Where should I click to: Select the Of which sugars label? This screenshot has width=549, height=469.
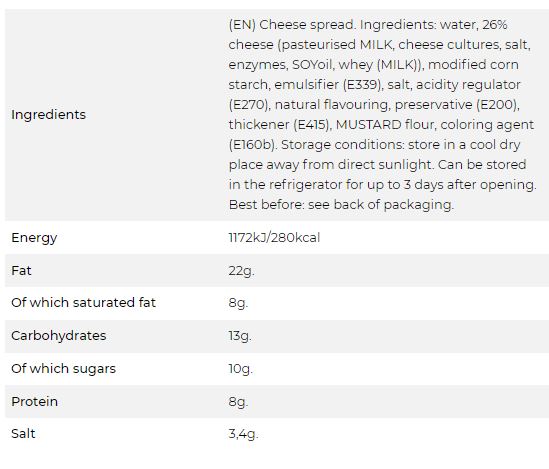tap(63, 369)
